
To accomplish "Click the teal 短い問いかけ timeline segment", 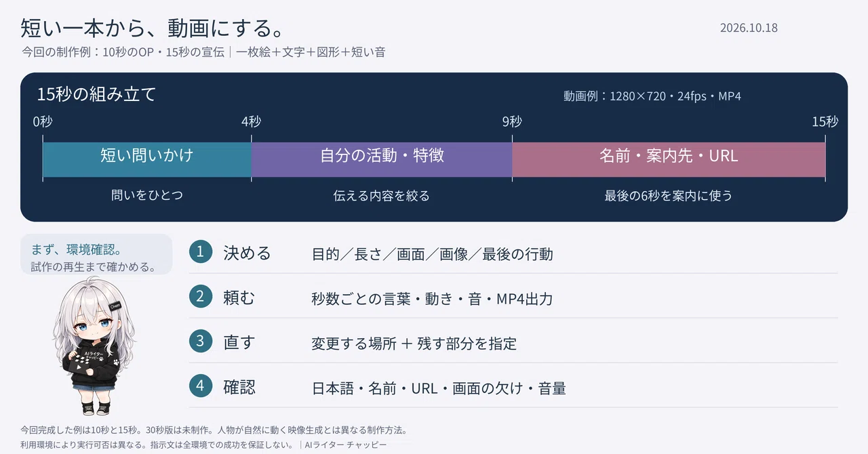I will click(x=147, y=159).
